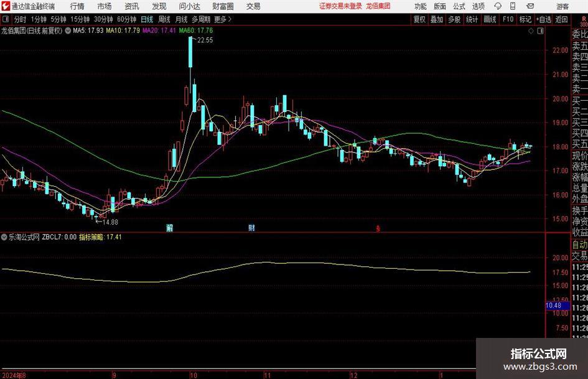This screenshot has width=588, height=379.
Task: Click the 2024年8 date axis label
Action: click(14, 375)
